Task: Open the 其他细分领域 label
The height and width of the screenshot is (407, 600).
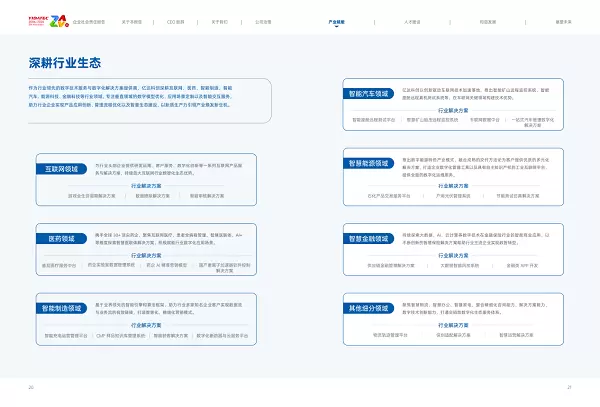Action: click(368, 308)
